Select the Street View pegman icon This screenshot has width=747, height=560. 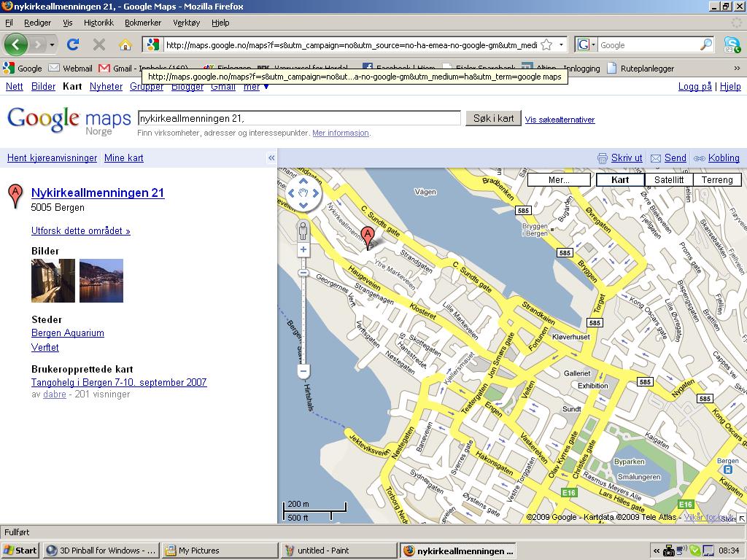tap(303, 231)
